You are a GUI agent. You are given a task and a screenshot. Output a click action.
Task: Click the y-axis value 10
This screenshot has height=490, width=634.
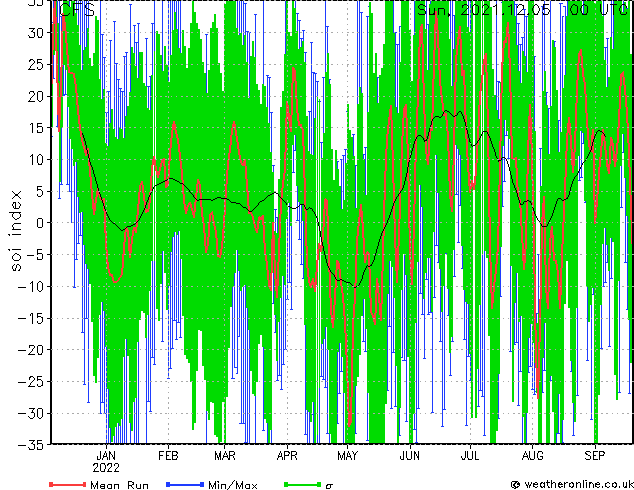click(x=35, y=160)
